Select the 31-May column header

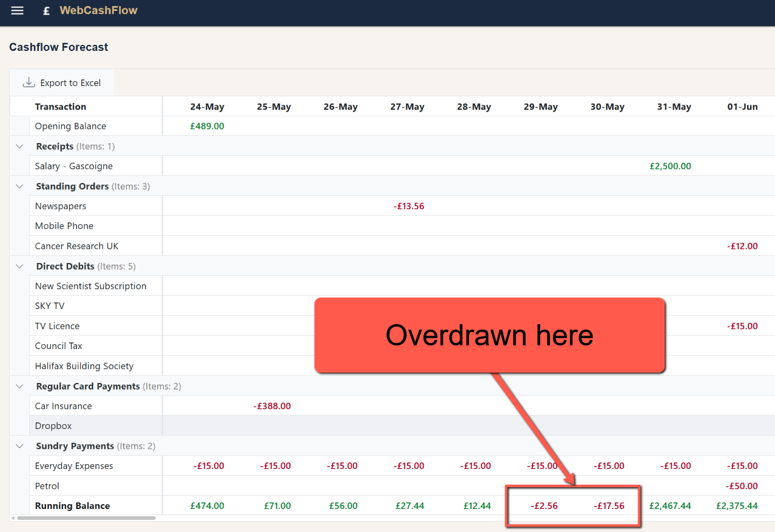pos(674,107)
